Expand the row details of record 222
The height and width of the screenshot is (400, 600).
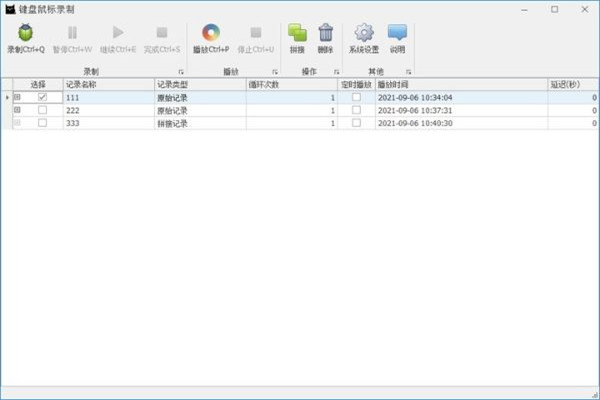point(17,110)
